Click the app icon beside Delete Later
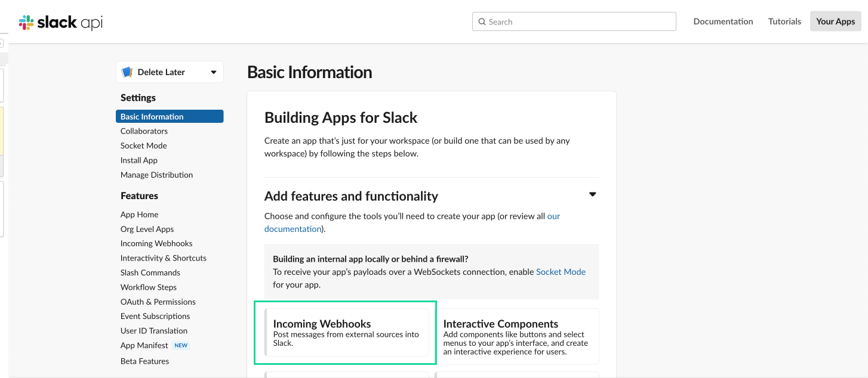This screenshot has height=378, width=868. click(127, 72)
